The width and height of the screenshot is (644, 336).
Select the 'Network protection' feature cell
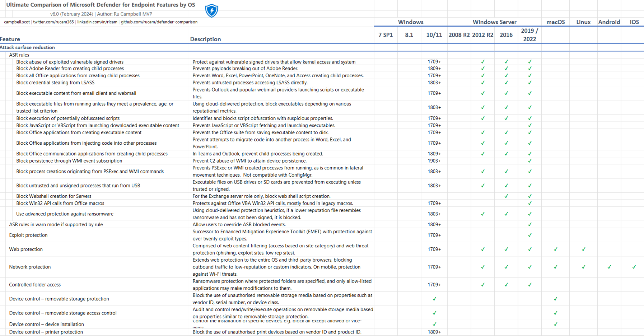click(30, 267)
